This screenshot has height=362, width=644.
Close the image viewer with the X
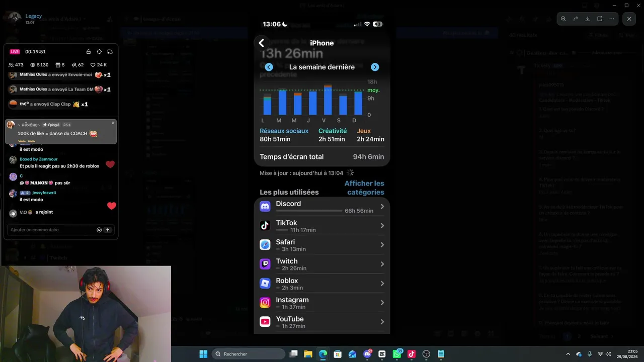(x=629, y=19)
